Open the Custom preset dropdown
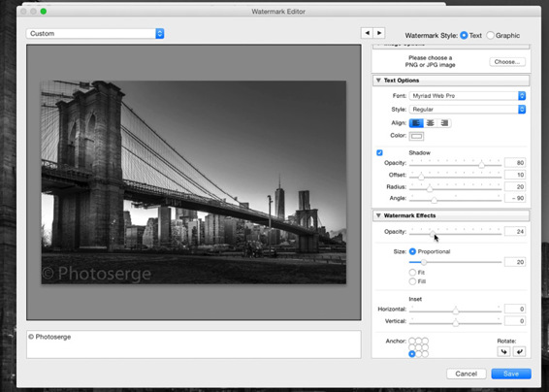The image size is (549, 392). pyautogui.click(x=95, y=34)
